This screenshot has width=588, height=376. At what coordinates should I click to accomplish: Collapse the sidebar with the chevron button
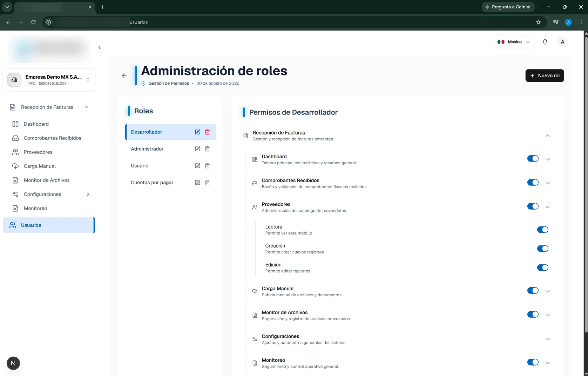point(100,47)
